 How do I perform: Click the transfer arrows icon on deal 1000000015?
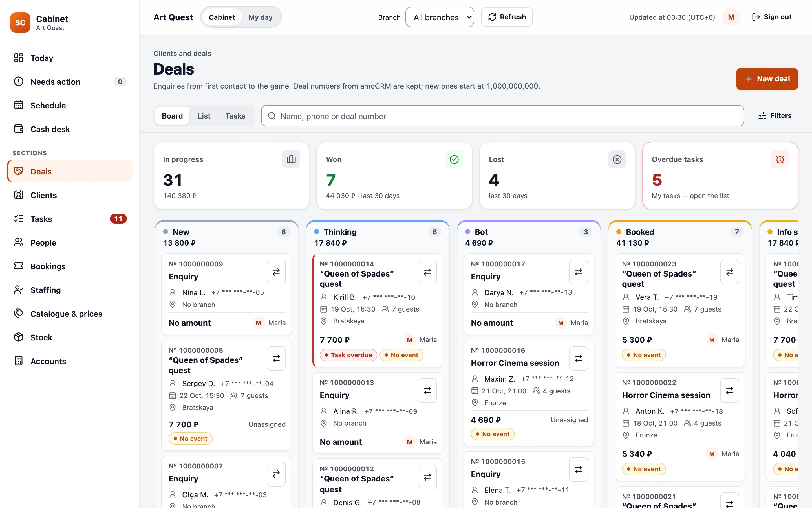pos(579,470)
